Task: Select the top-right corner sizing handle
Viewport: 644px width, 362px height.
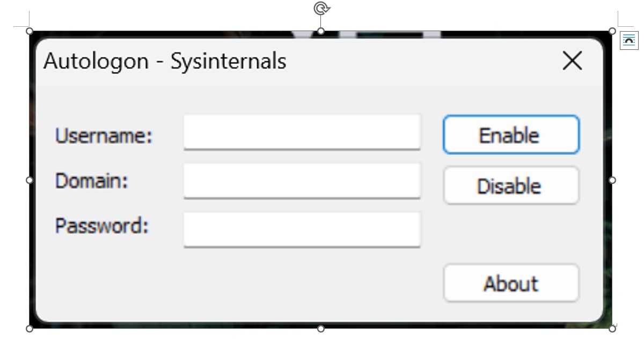Action: pyautogui.click(x=612, y=31)
